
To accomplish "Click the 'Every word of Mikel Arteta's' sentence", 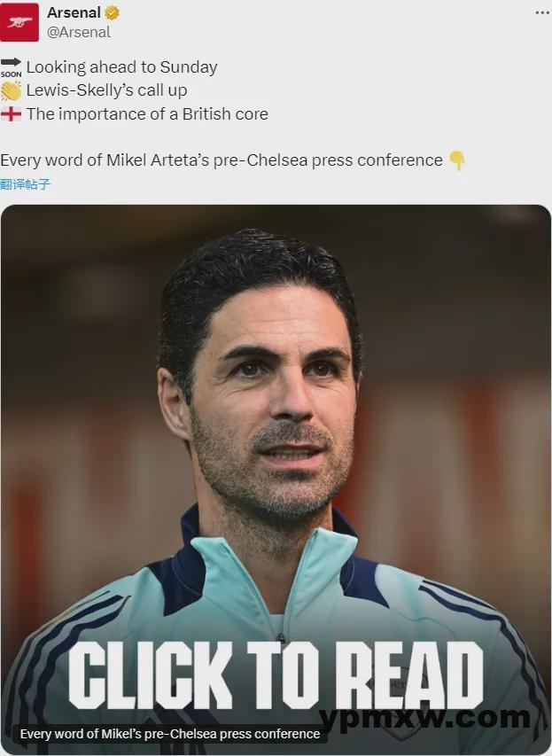I will tap(222, 160).
